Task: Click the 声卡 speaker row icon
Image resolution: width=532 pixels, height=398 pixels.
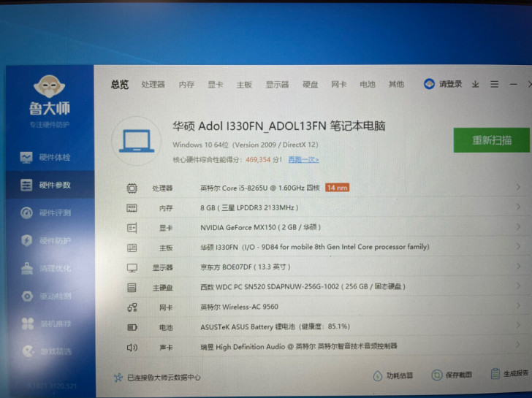Action: click(x=132, y=347)
